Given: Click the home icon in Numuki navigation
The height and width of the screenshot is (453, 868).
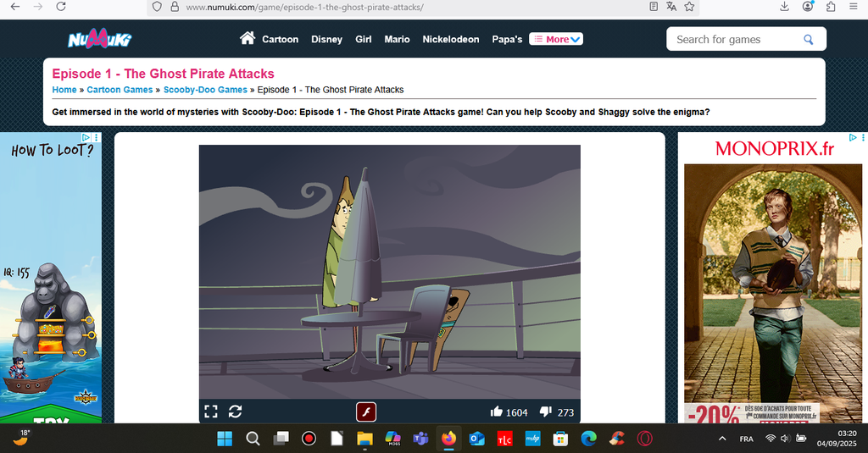Looking at the screenshot, I should point(248,38).
